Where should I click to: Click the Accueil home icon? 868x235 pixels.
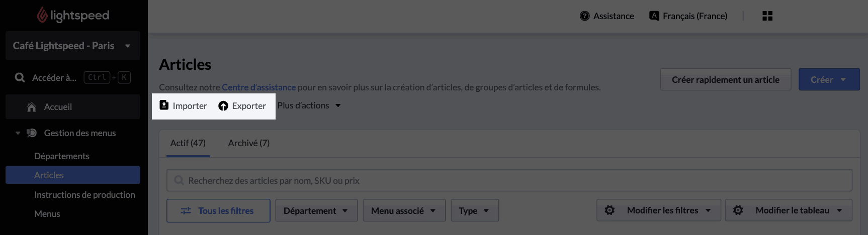(32, 107)
